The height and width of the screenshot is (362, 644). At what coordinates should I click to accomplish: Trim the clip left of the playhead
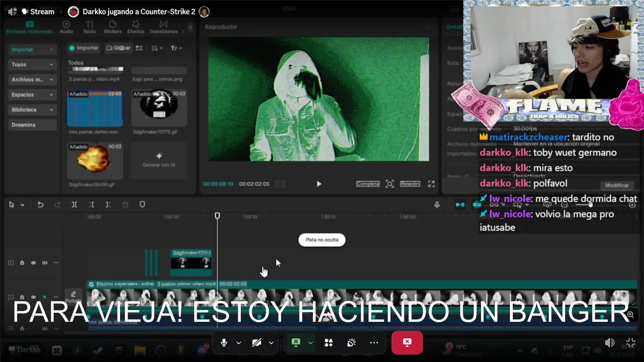92,205
